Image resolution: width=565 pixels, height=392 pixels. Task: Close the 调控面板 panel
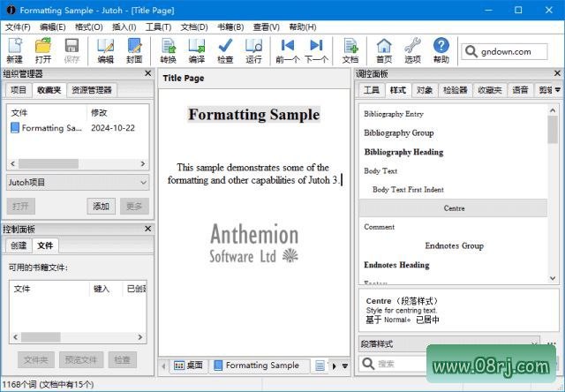[557, 73]
